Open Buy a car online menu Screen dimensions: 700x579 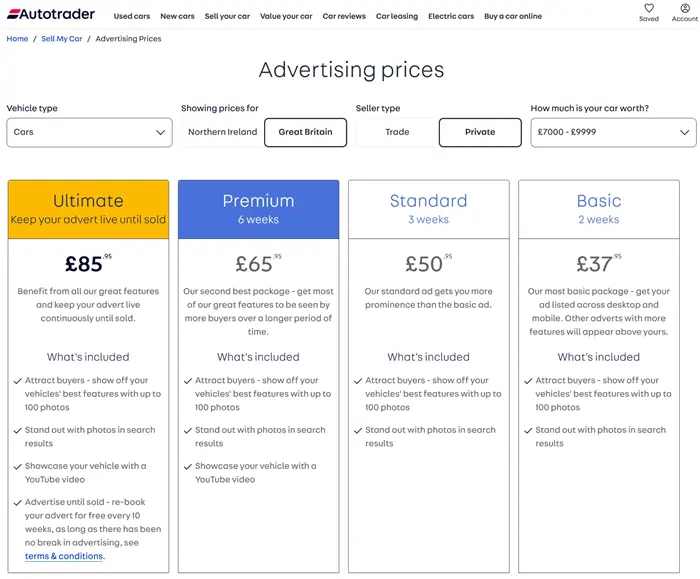click(513, 16)
